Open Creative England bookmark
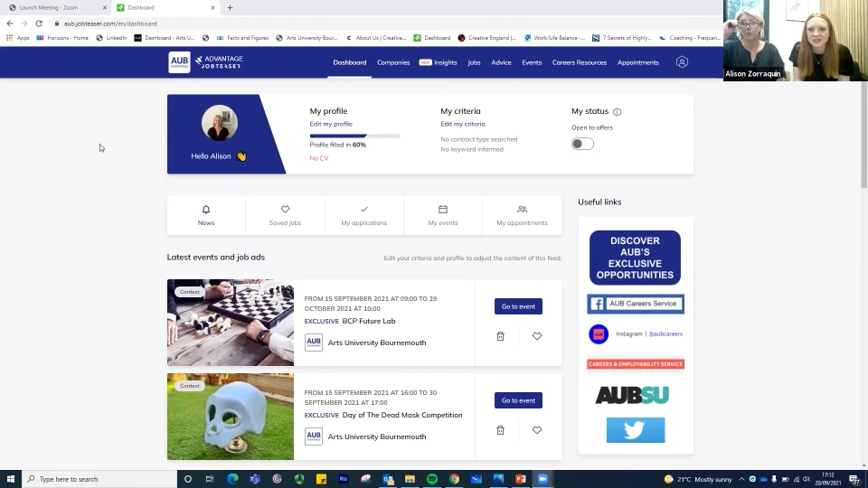Image resolution: width=868 pixels, height=488 pixels. coord(486,38)
